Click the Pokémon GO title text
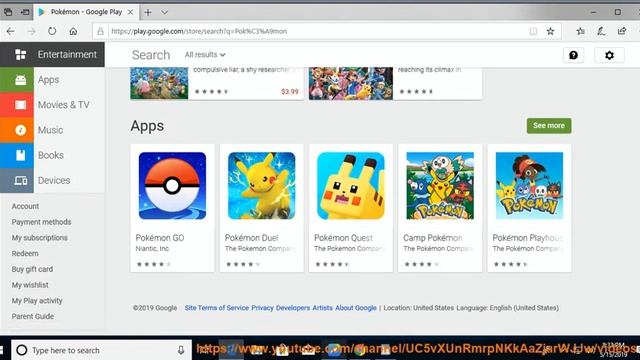The width and height of the screenshot is (640, 360). click(160, 238)
